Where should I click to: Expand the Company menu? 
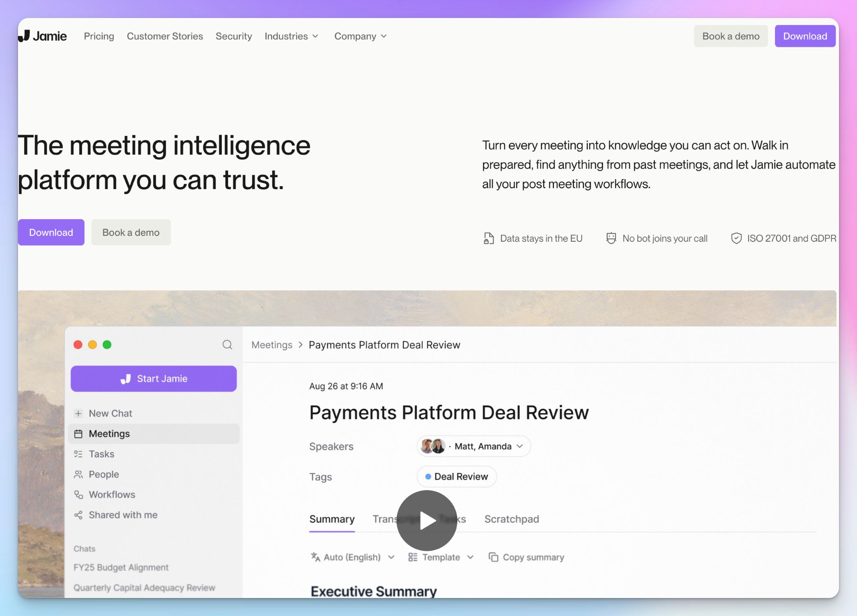(x=360, y=36)
